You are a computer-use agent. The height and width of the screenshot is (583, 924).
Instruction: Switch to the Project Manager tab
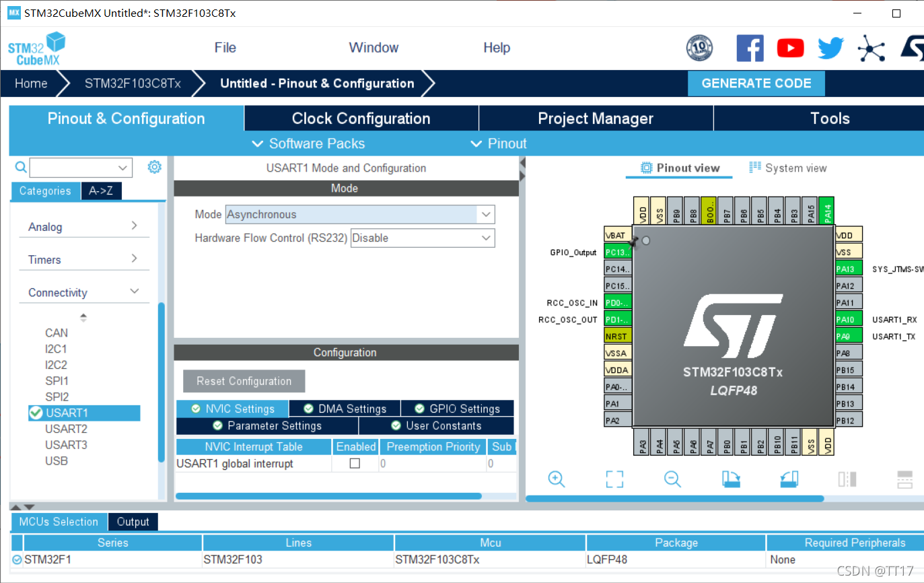coord(596,118)
